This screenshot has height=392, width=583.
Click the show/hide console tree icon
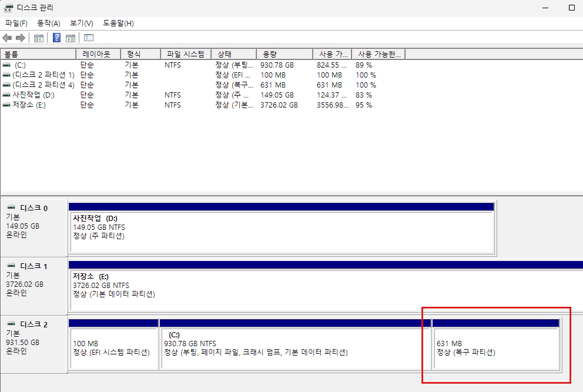click(39, 38)
